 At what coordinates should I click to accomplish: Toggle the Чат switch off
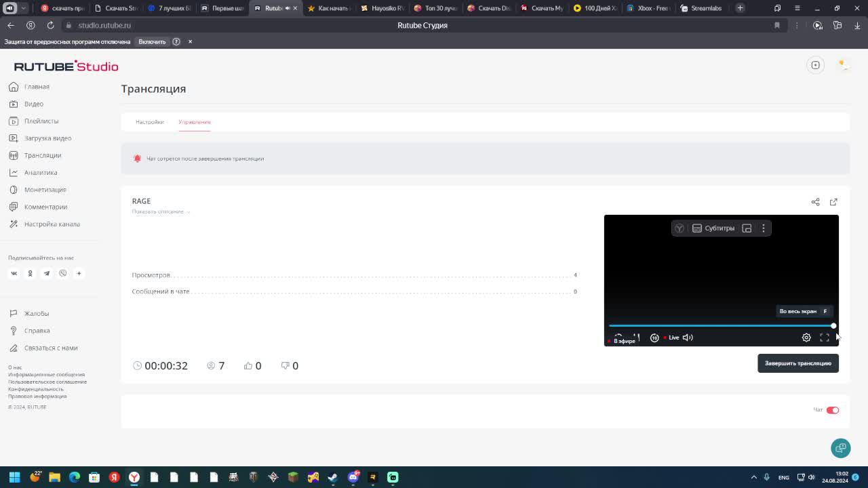coord(833,410)
